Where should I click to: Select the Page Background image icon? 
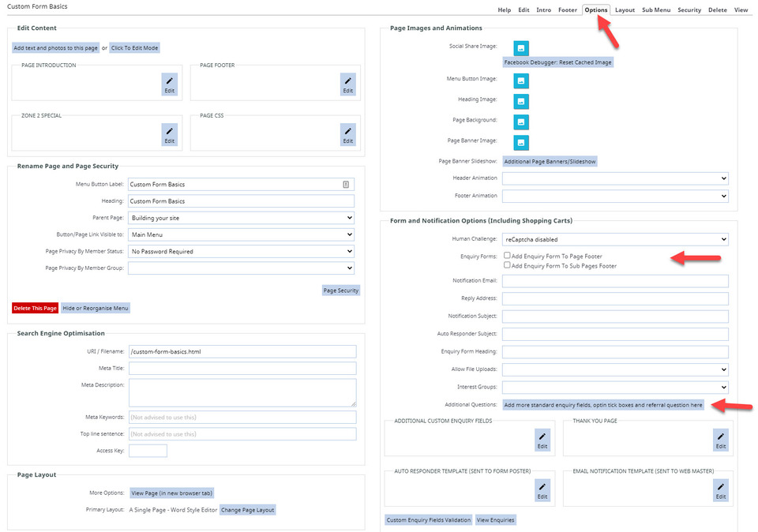(521, 122)
